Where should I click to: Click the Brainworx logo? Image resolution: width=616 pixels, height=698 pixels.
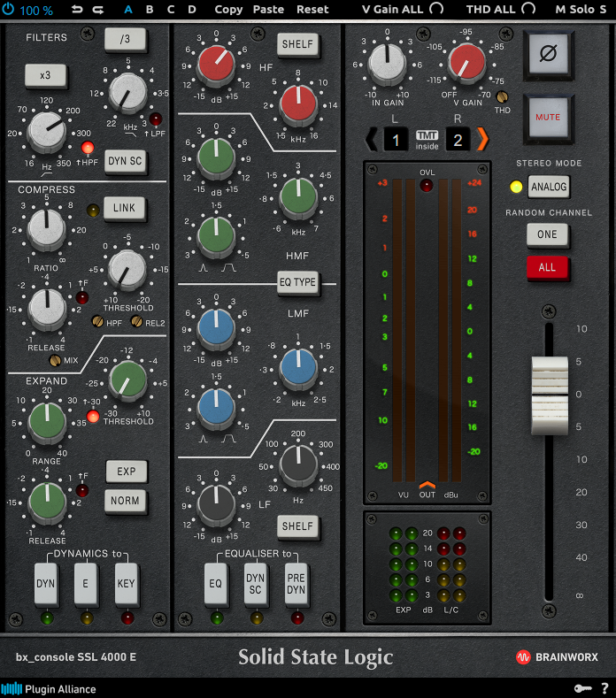558,657
